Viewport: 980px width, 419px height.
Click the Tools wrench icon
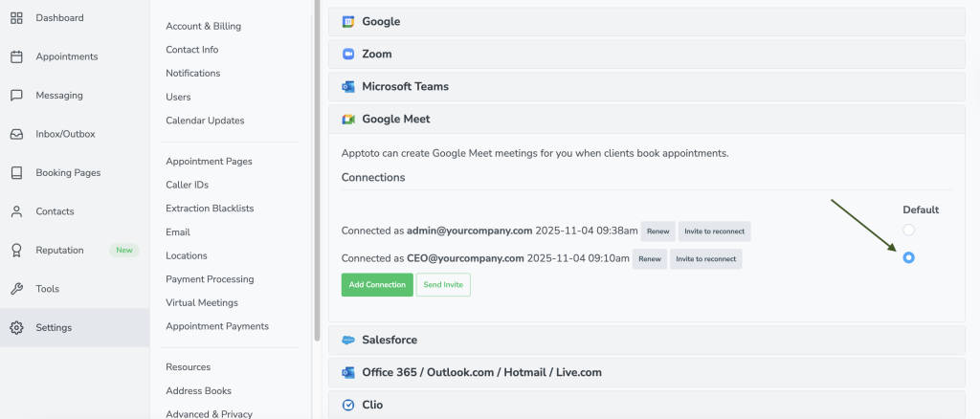(x=17, y=289)
